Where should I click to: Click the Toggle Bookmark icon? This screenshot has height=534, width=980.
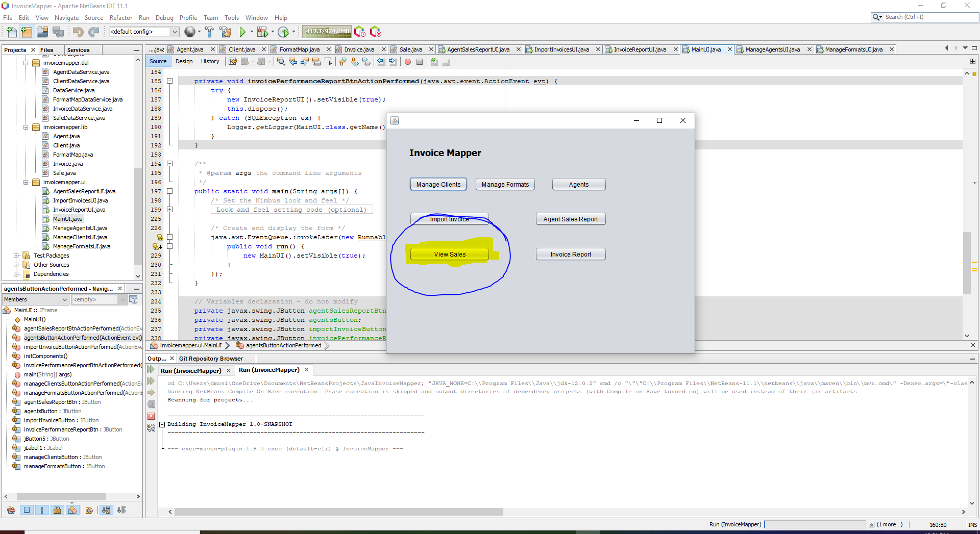[x=366, y=62]
